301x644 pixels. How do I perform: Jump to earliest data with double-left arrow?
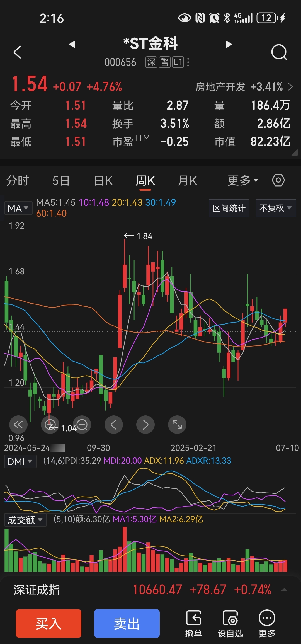[x=18, y=425]
